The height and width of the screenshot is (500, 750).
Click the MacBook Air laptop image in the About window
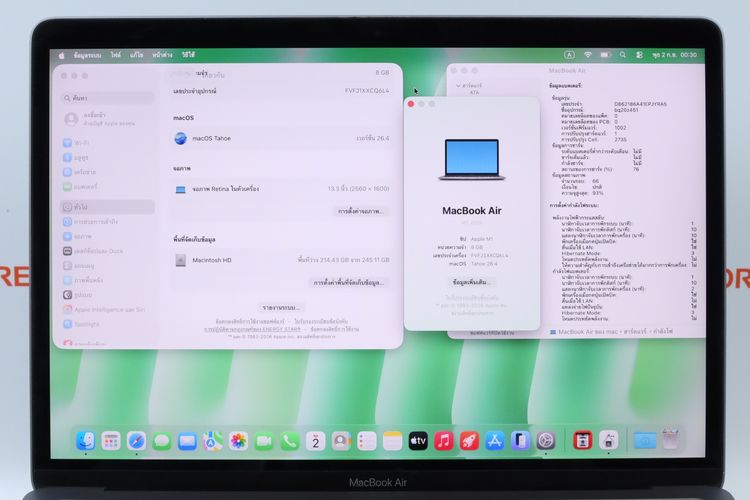click(x=472, y=159)
